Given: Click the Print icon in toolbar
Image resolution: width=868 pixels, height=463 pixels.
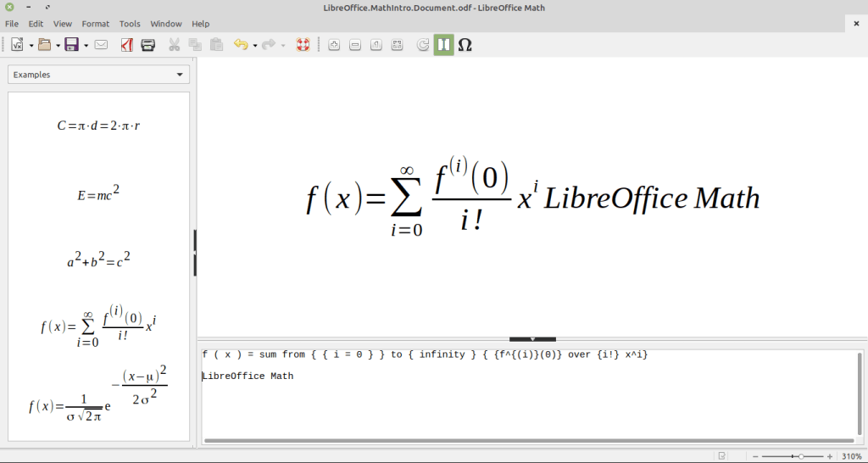Looking at the screenshot, I should [147, 45].
